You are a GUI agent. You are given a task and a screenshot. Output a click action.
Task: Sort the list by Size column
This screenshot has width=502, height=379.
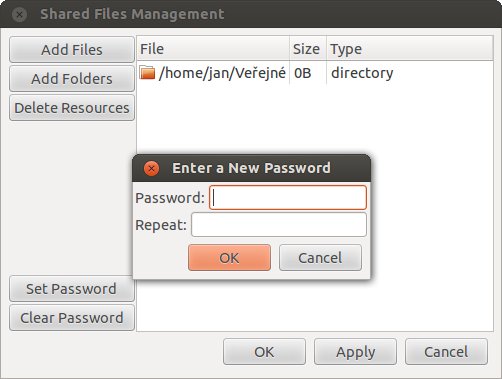tap(308, 49)
